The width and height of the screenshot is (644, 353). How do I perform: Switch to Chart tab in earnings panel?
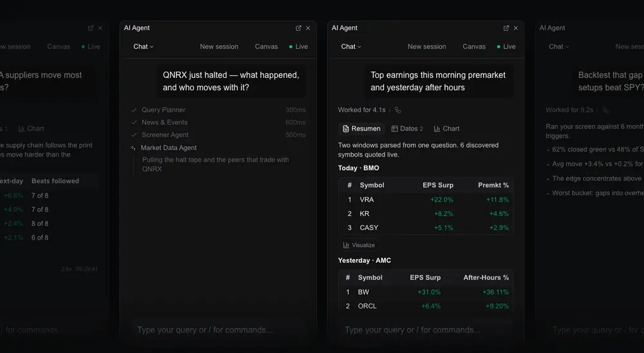click(447, 129)
